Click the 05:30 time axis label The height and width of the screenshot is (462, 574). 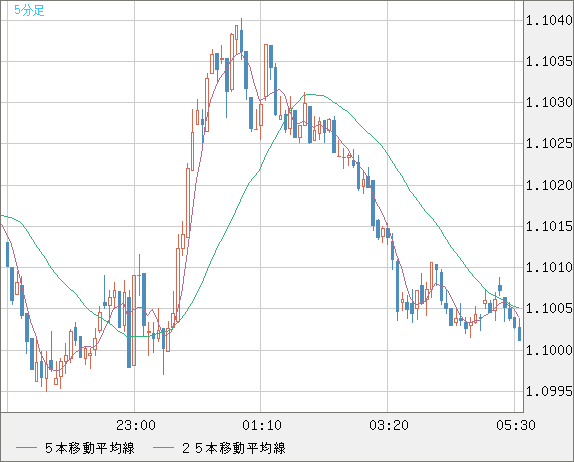(516, 425)
